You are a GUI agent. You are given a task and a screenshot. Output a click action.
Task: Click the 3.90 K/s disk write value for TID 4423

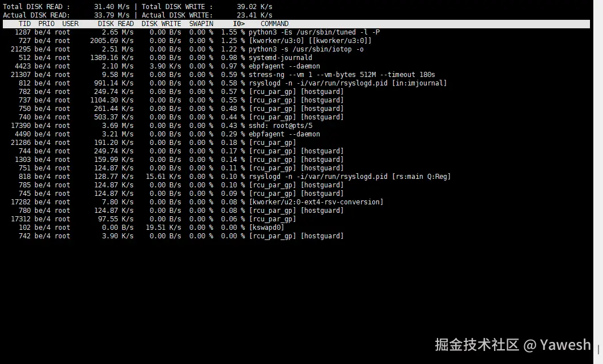point(165,66)
